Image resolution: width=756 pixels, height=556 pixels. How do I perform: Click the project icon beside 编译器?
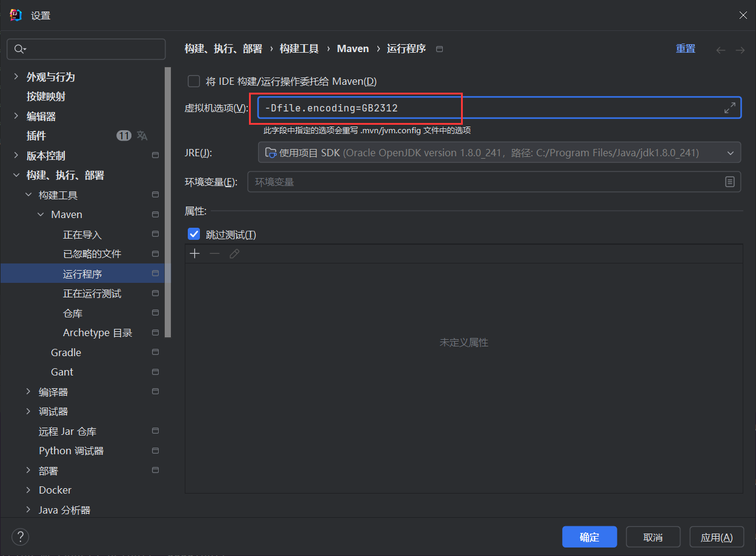coord(155,392)
